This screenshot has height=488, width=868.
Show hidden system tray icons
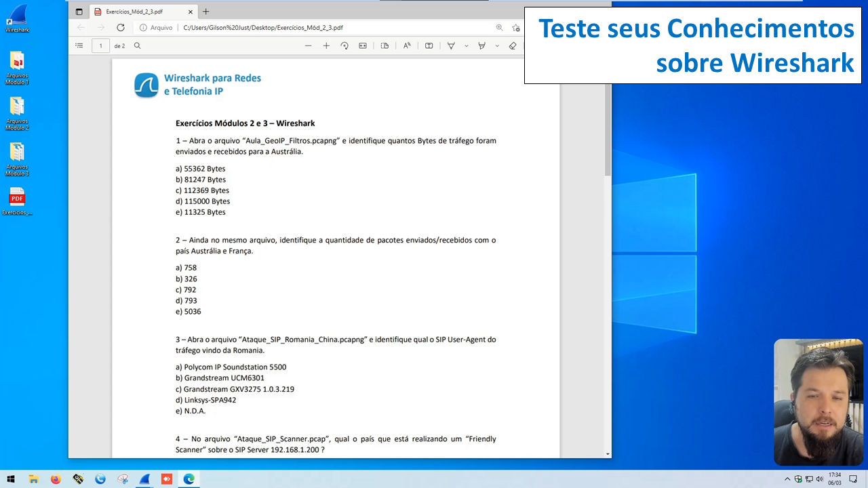(x=787, y=479)
